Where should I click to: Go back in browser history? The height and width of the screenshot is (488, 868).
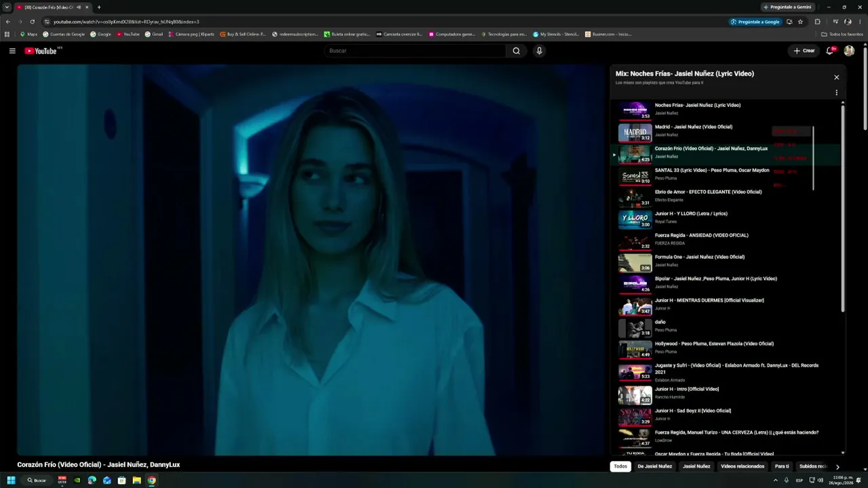pyautogui.click(x=8, y=22)
